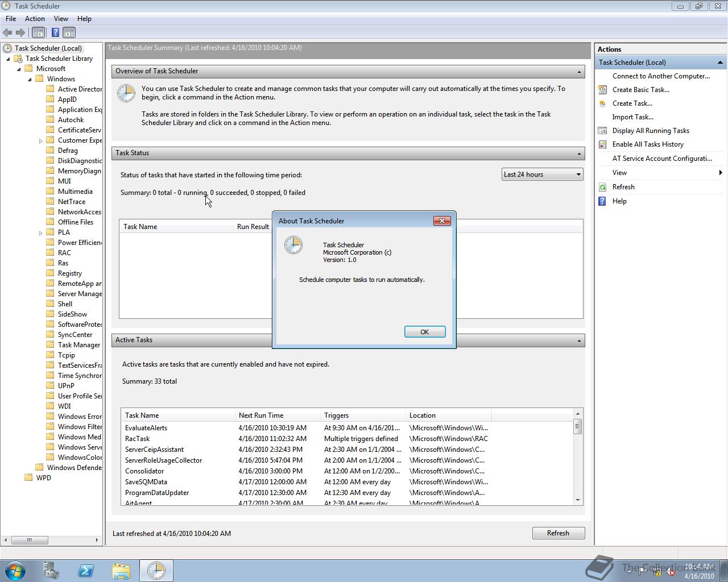The height and width of the screenshot is (582, 728).
Task: Toggle the Action pane toolbar icon
Action: 69,33
